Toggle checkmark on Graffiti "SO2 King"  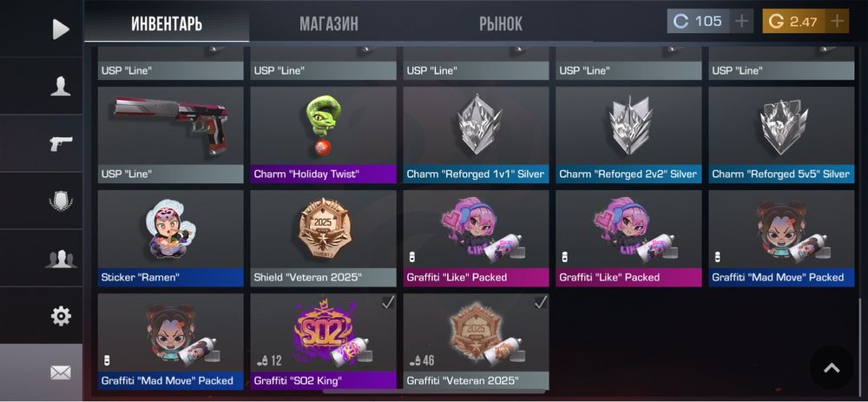pos(389,302)
